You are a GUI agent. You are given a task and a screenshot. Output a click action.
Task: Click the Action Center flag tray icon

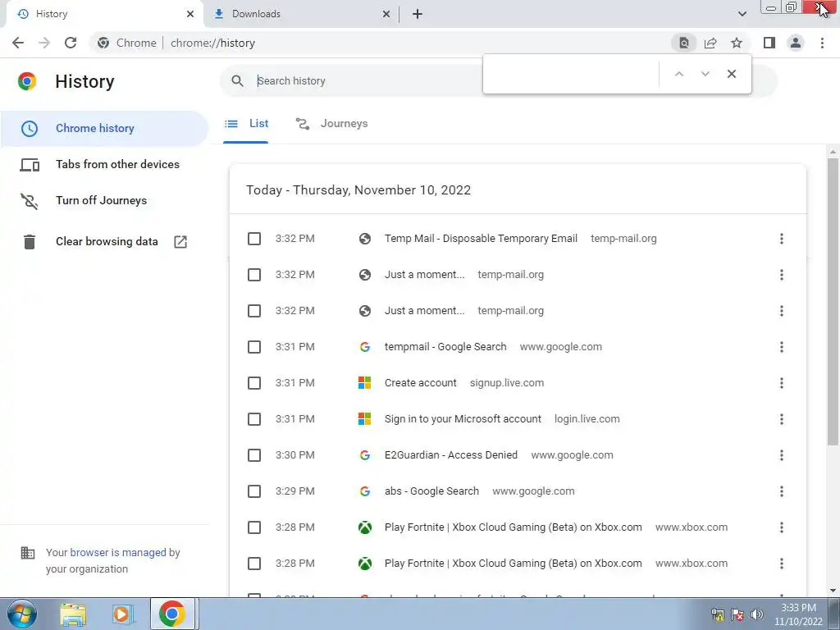click(x=737, y=614)
